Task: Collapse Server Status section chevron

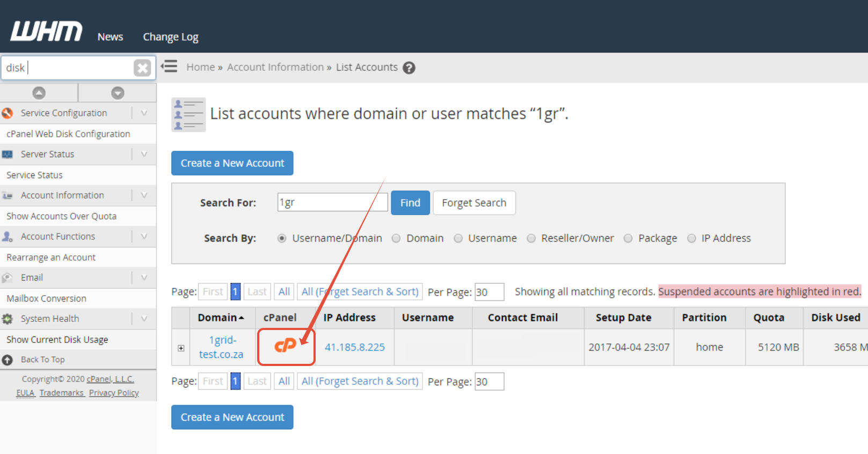Action: (x=144, y=155)
